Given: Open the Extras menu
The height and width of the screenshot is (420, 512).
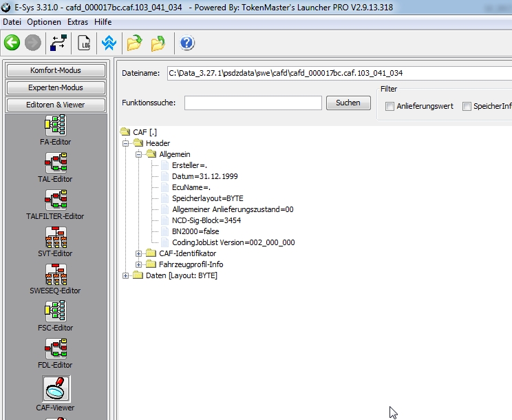Looking at the screenshot, I should pyautogui.click(x=78, y=22).
